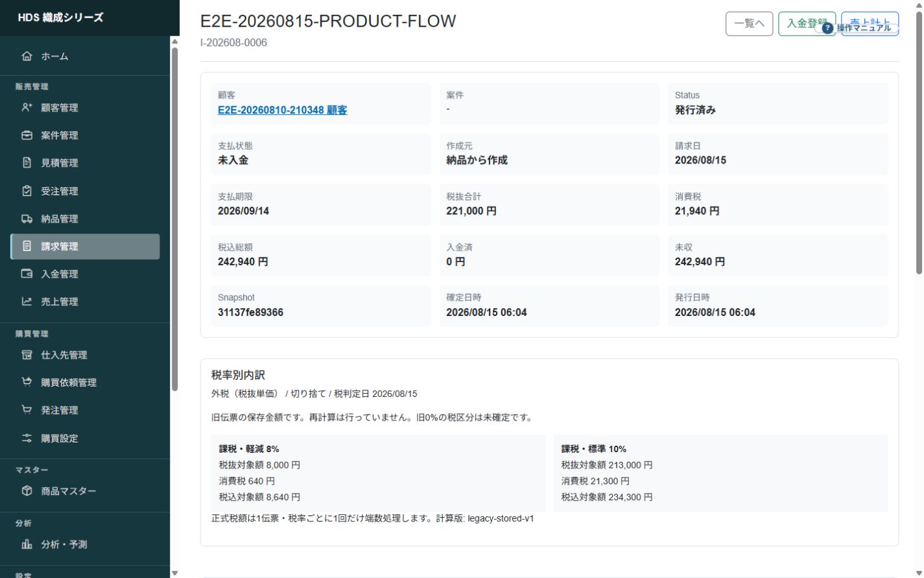The width and height of the screenshot is (924, 578).
Task: Click the 課税・標準 10% heading
Action: [593, 449]
